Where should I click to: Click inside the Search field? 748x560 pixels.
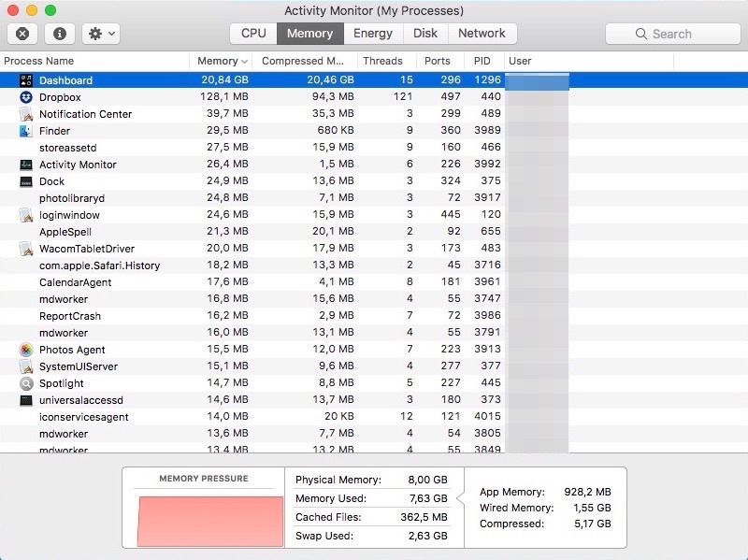click(672, 33)
